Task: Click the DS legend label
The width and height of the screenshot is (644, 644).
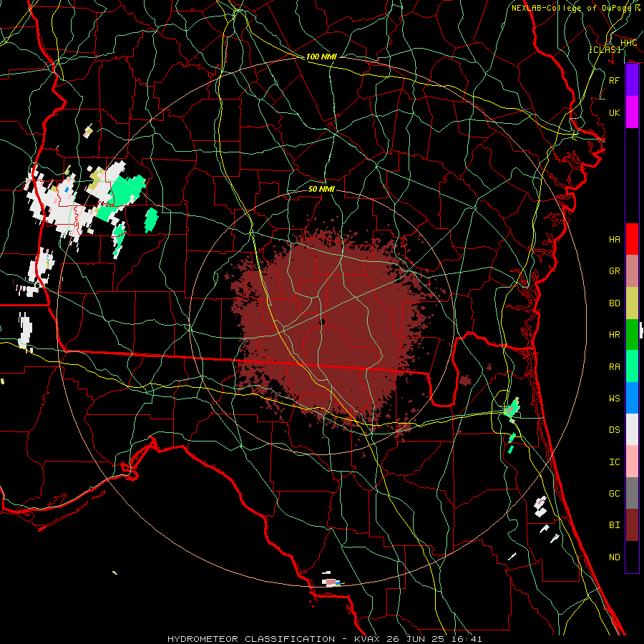Action: (615, 430)
